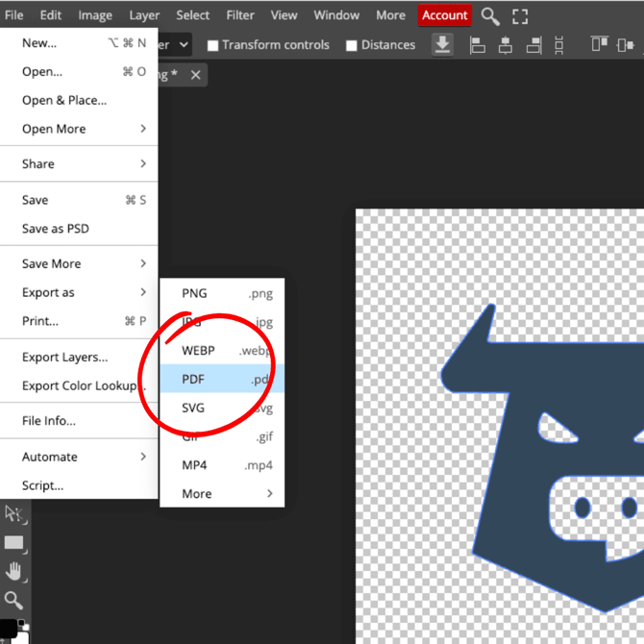The image size is (644, 644).
Task: Enable the Distances checkbox
Action: pyautogui.click(x=352, y=45)
